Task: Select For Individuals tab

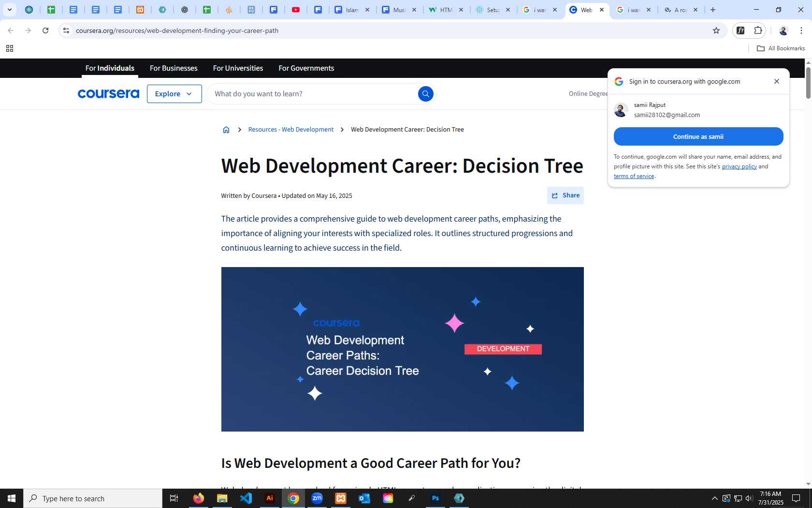Action: 110,68
